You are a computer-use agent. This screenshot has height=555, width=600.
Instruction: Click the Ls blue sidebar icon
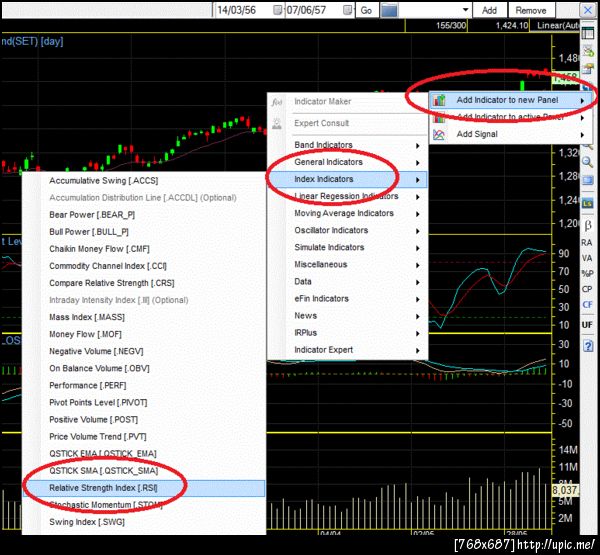pos(588,203)
